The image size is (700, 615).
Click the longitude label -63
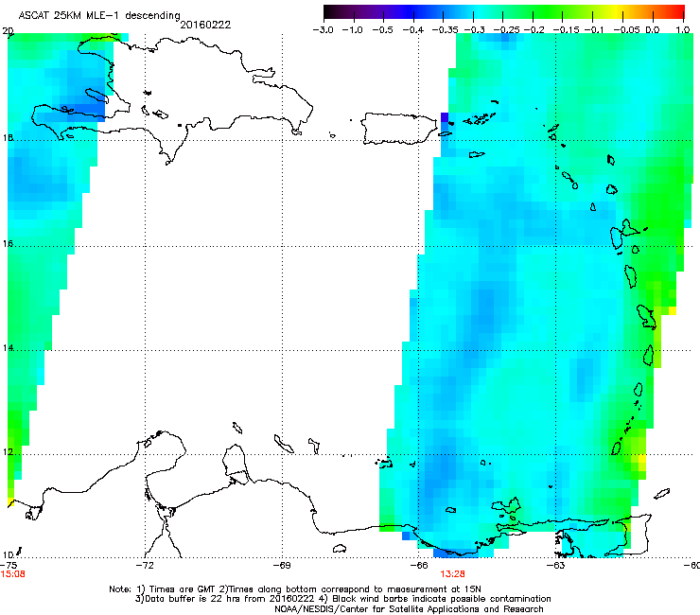pyautogui.click(x=555, y=565)
